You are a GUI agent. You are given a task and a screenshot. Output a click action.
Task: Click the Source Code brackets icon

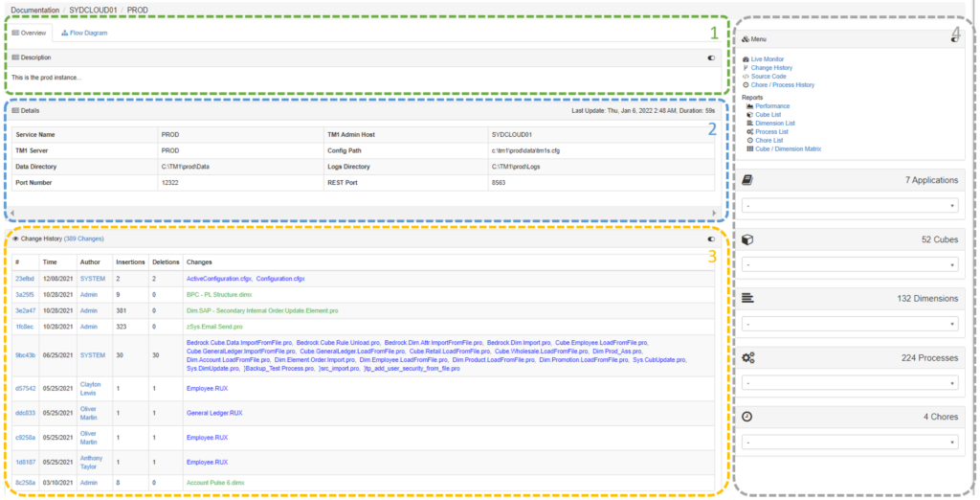point(746,77)
